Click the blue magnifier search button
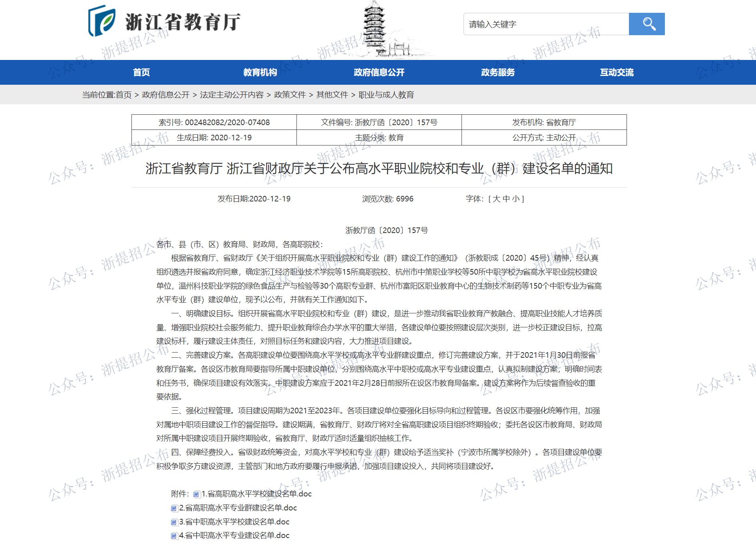756x546 pixels. point(646,24)
